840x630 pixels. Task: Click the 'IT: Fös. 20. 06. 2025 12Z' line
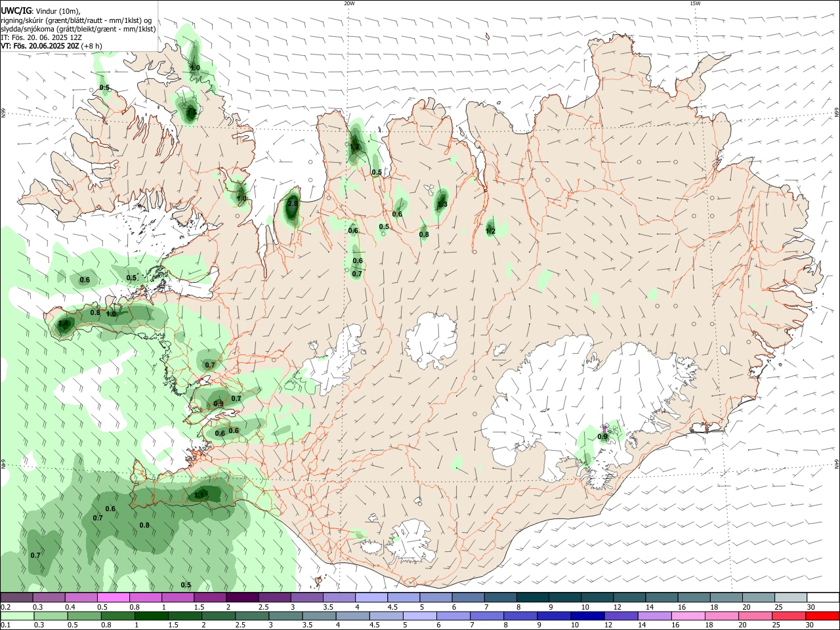[x=41, y=37]
